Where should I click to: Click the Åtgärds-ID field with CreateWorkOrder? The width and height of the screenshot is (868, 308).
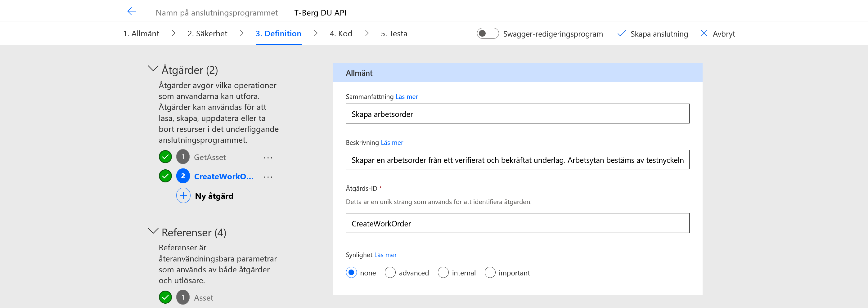coord(517,223)
